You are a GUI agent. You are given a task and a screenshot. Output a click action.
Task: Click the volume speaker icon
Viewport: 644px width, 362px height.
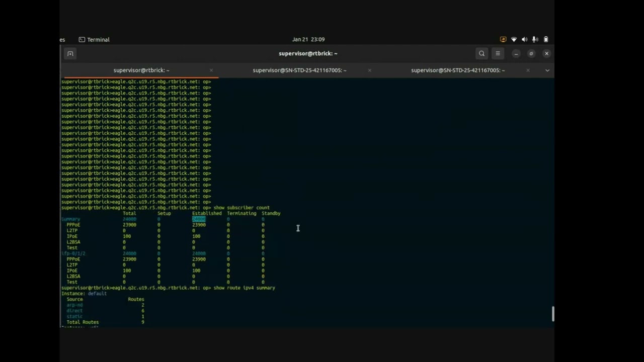[524, 39]
